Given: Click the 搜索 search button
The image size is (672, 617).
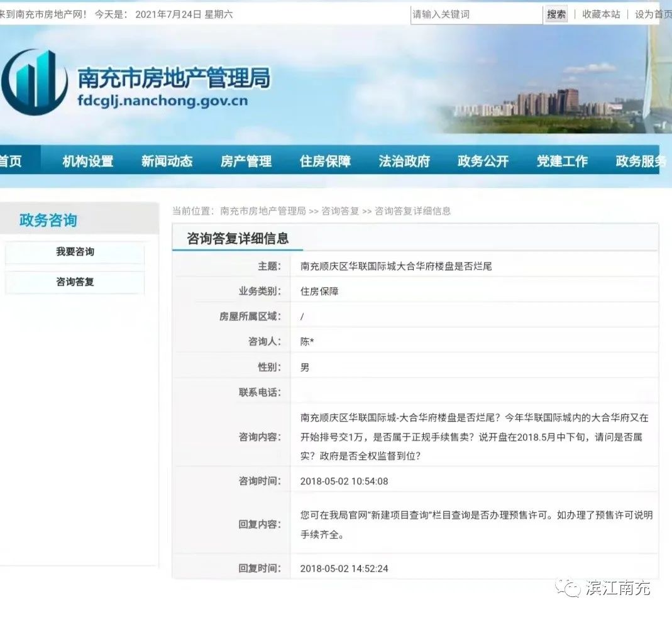Looking at the screenshot, I should (x=556, y=14).
